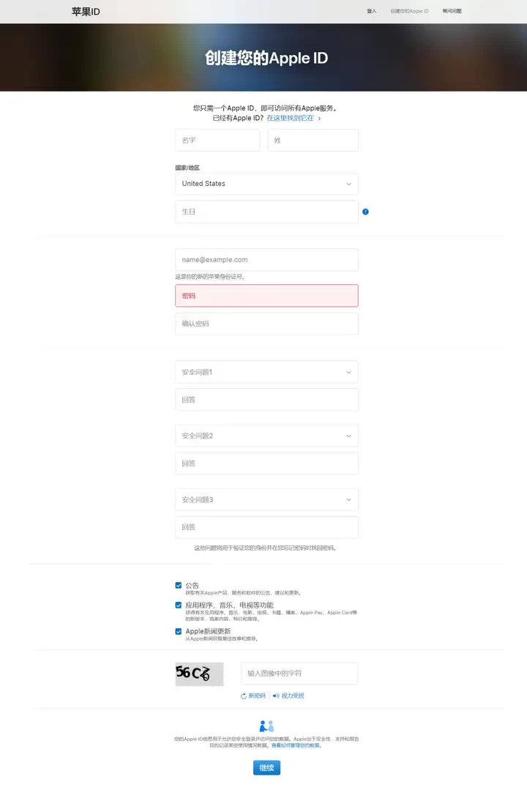Click the name@example.com email field
This screenshot has width=527, height=812.
coord(266,260)
